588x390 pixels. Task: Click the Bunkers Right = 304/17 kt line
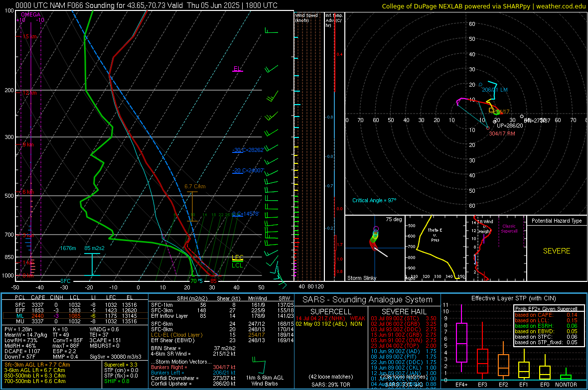[x=193, y=367]
